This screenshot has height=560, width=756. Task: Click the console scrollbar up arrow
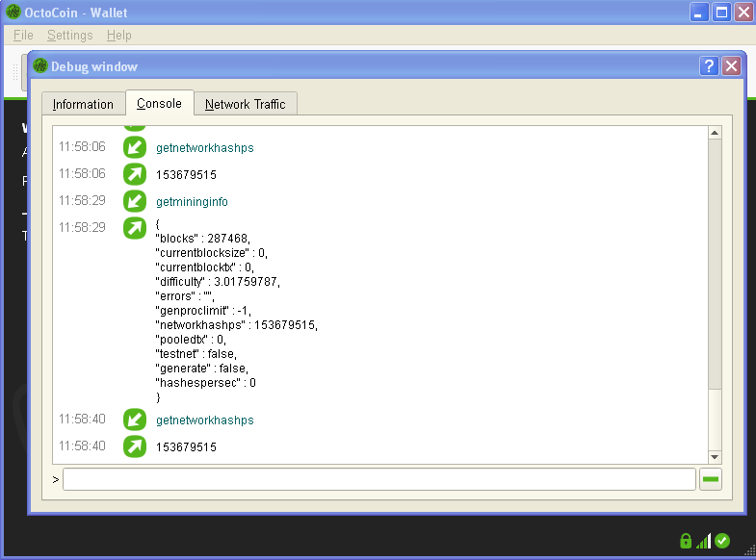point(715,133)
